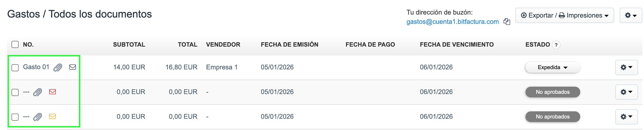
Task: Open the Exportar / Impresiones dropdown
Action: click(564, 15)
